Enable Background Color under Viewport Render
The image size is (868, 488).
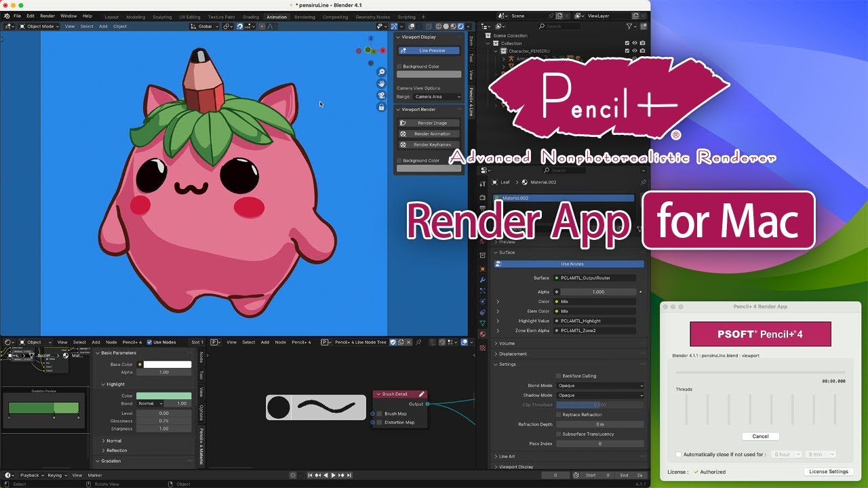pos(399,161)
